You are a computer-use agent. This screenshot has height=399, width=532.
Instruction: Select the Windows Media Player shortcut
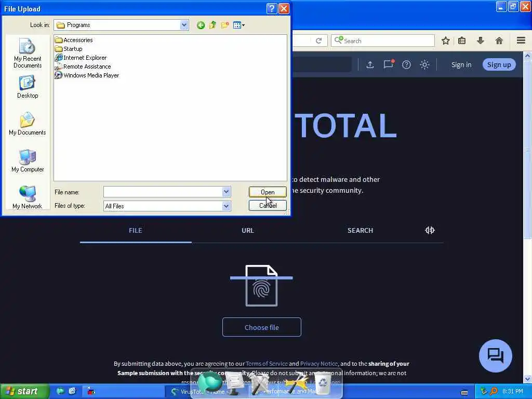click(87, 75)
